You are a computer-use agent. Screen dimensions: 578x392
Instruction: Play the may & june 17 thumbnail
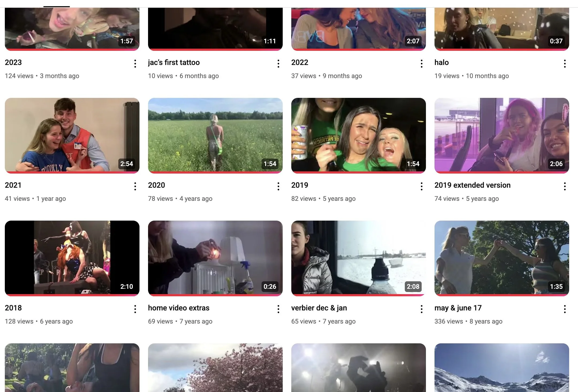[502, 258]
